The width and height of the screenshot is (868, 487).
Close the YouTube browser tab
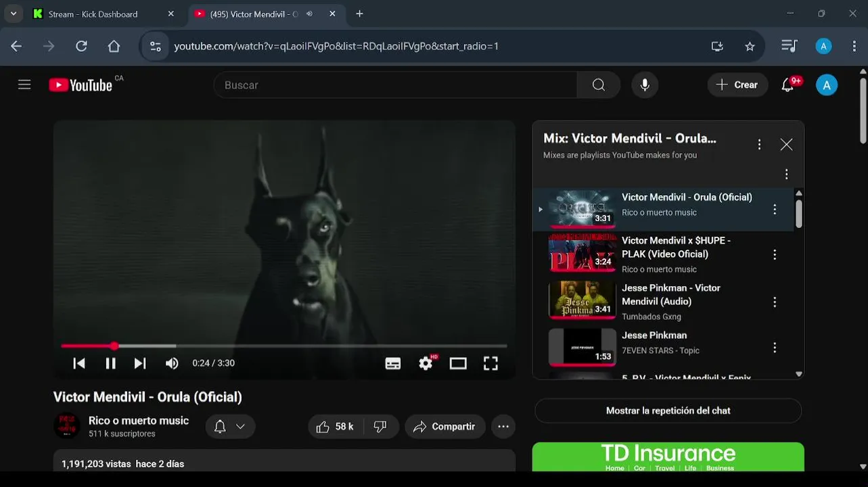332,14
